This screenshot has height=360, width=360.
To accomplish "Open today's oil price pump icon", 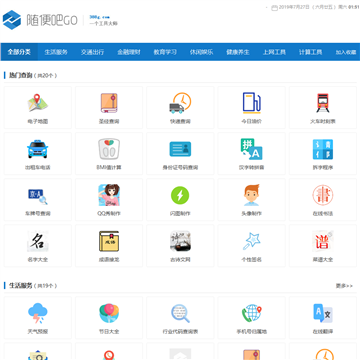I will (252, 103).
